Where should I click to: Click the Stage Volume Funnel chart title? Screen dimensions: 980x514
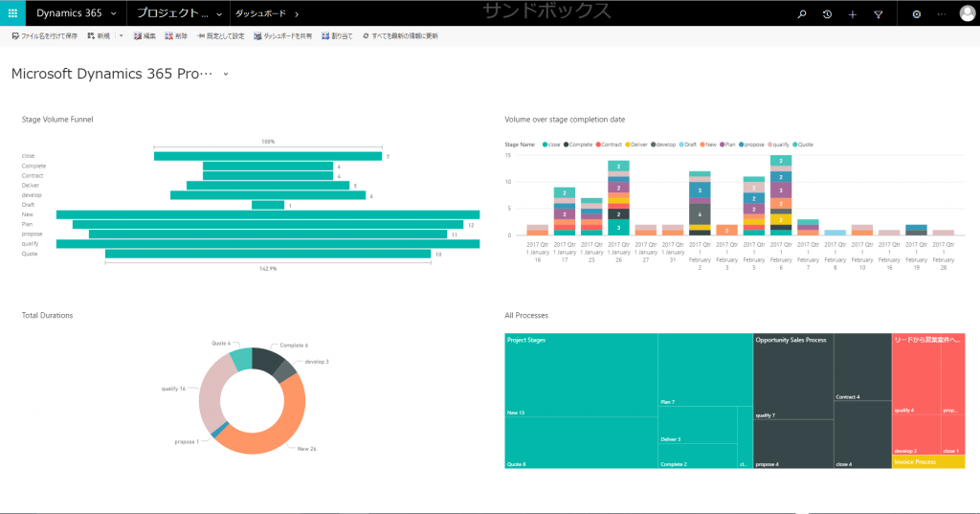coord(57,120)
